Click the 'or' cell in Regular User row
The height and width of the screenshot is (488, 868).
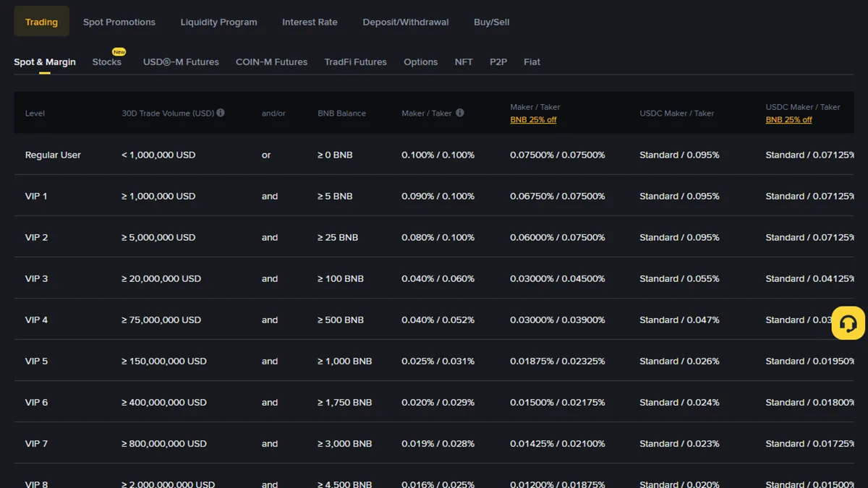point(266,155)
